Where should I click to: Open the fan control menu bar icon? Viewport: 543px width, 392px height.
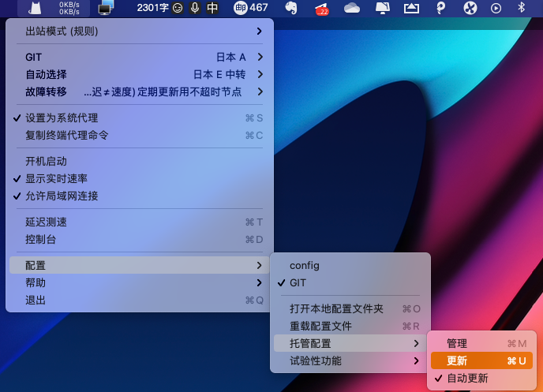[x=470, y=8]
